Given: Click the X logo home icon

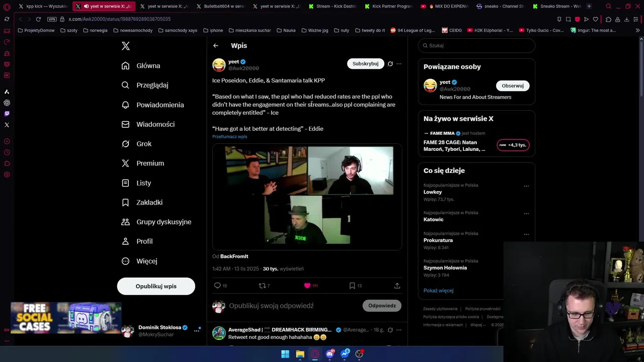Looking at the screenshot, I should point(126,46).
